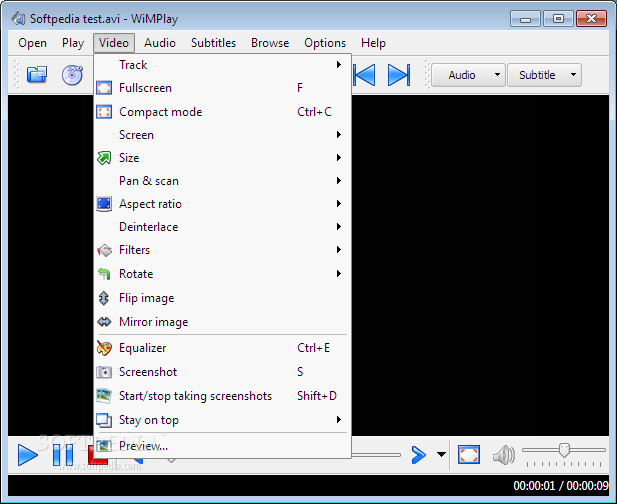Image resolution: width=617 pixels, height=504 pixels.
Task: Open the Subtitles menu
Action: 213,43
